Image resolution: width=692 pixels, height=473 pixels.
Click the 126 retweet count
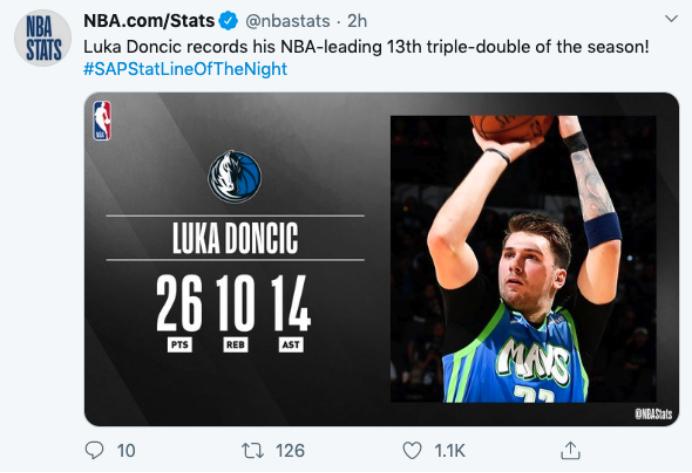pyautogui.click(x=289, y=451)
